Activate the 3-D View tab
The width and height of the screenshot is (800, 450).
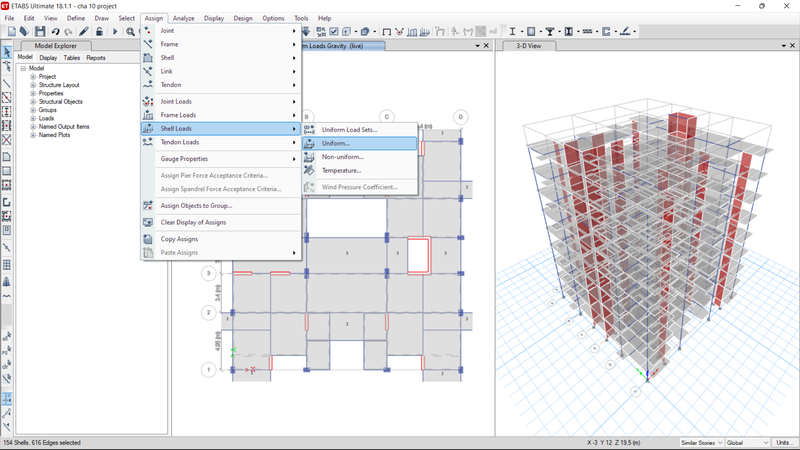[x=529, y=46]
